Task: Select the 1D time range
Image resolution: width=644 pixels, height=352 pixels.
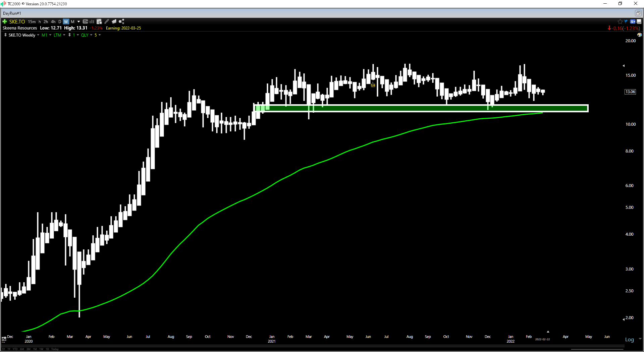Action: tap(47, 349)
